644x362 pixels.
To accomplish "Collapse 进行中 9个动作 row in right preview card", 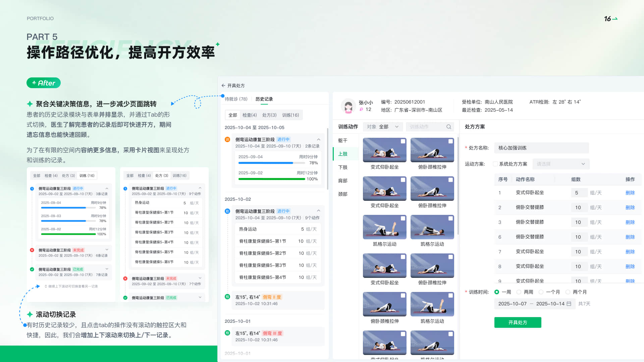I will pyautogui.click(x=200, y=188).
